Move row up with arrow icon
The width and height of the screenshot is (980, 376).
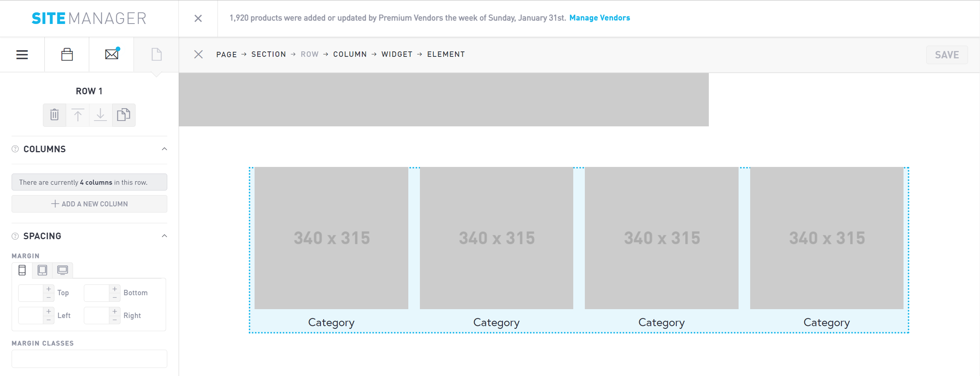78,115
